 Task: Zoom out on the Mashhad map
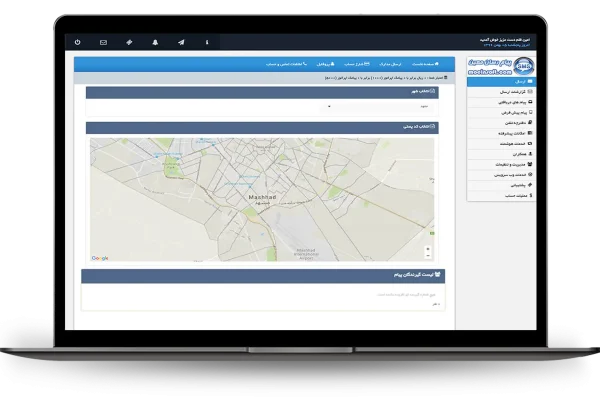click(428, 256)
